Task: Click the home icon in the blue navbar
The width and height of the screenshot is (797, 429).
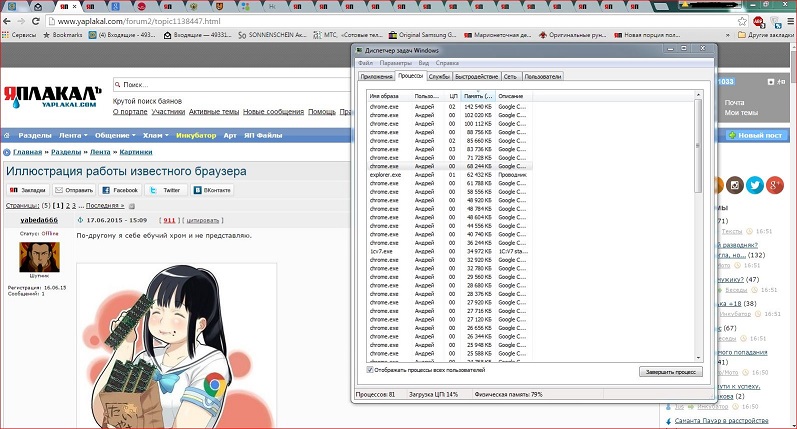Action: pyautogui.click(x=7, y=135)
